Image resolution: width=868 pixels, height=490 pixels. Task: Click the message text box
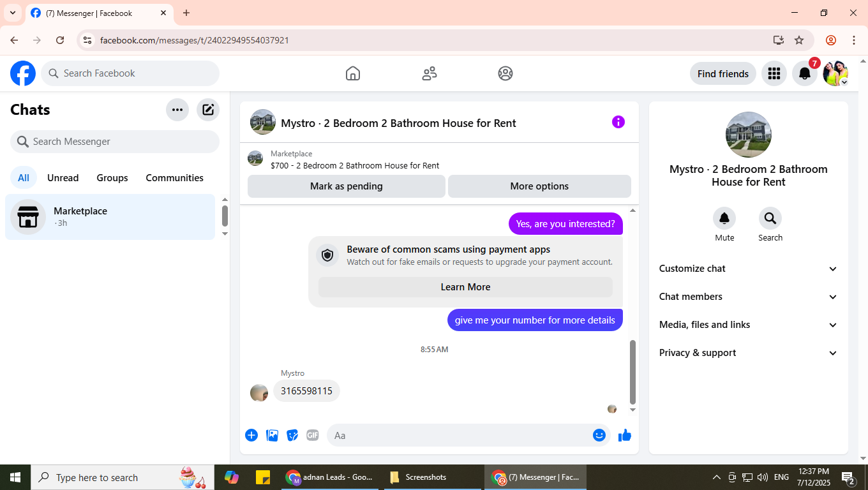(x=468, y=435)
